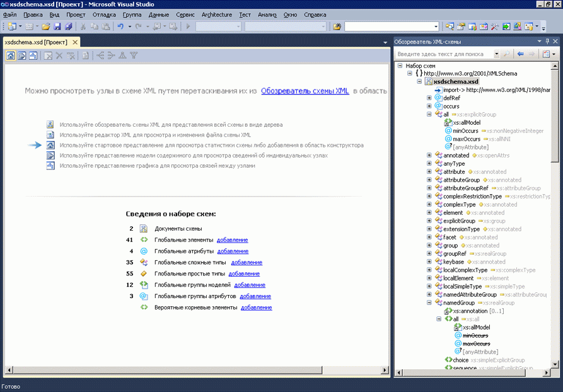The image size is (563, 392).
Task: Click the green arrow Start Page icon
Action: coord(506,26)
